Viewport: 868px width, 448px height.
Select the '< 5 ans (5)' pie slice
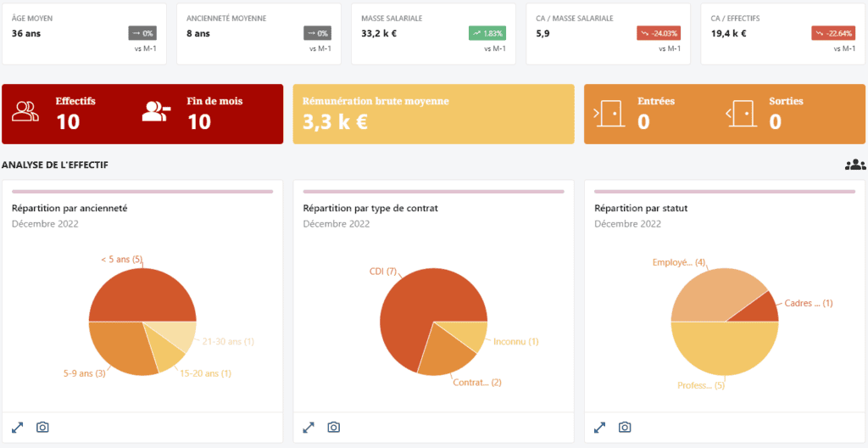140,293
